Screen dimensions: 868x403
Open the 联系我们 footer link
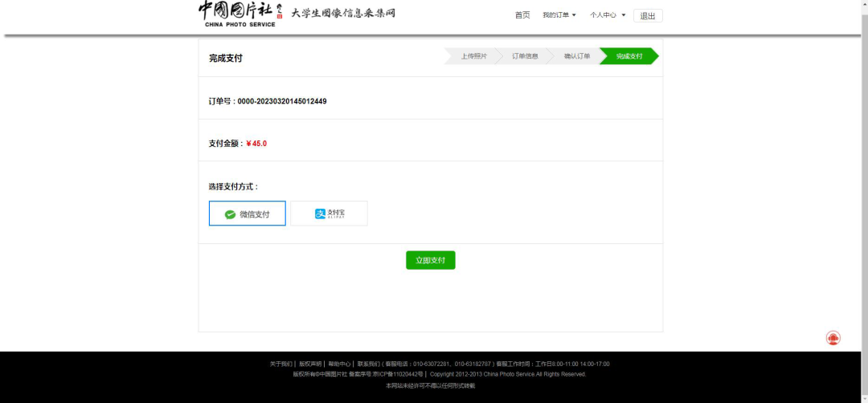point(369,364)
